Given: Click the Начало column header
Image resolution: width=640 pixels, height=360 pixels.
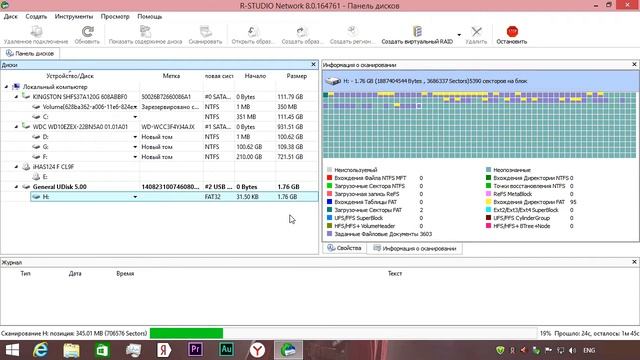Looking at the screenshot, I should click(x=255, y=76).
